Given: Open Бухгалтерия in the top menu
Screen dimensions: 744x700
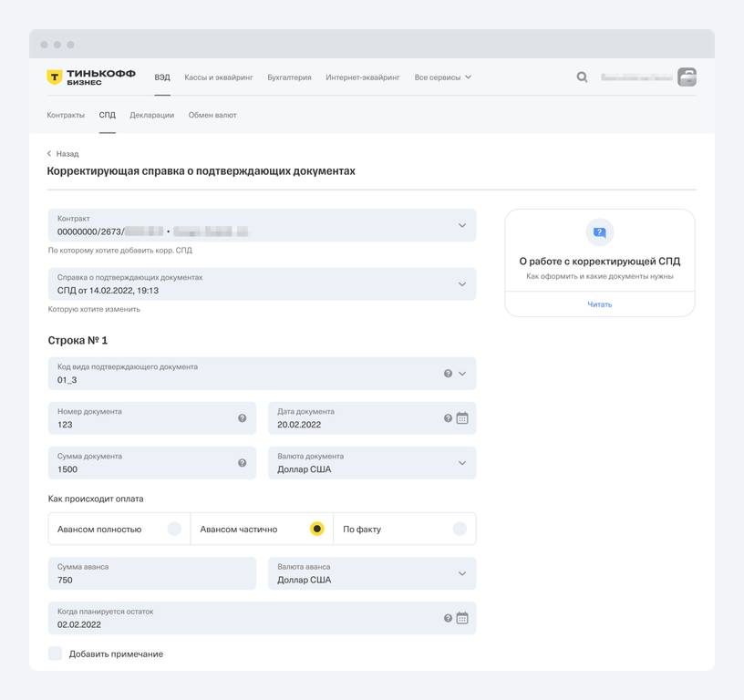Looking at the screenshot, I should click(x=289, y=77).
